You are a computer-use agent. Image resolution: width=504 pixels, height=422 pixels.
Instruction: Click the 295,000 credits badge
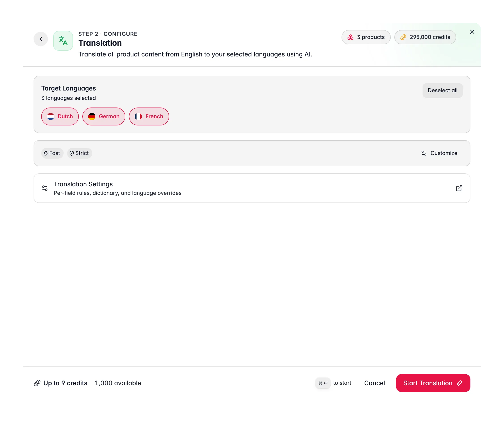[x=425, y=37]
